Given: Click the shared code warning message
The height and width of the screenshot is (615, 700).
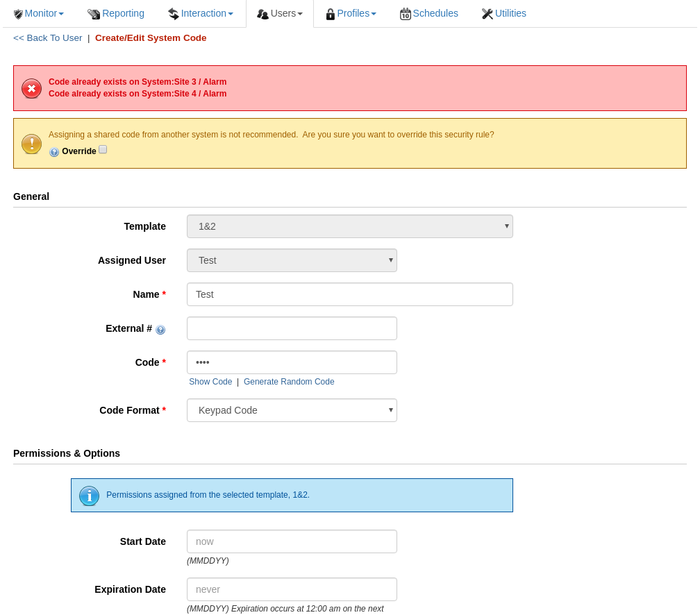Looking at the screenshot, I should coord(272,135).
